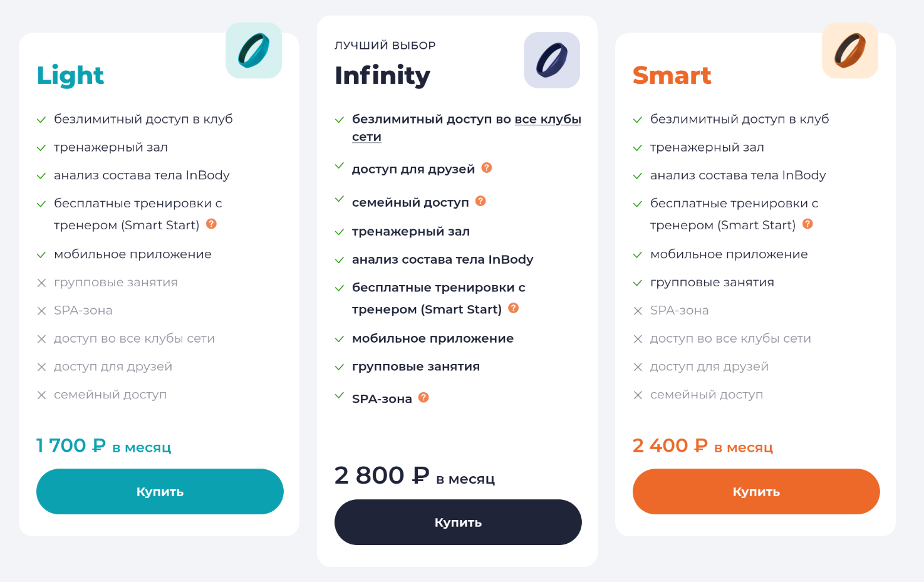Follow the 'все клубы сети' link
Viewport: 924px width, 582px height.
[x=548, y=120]
